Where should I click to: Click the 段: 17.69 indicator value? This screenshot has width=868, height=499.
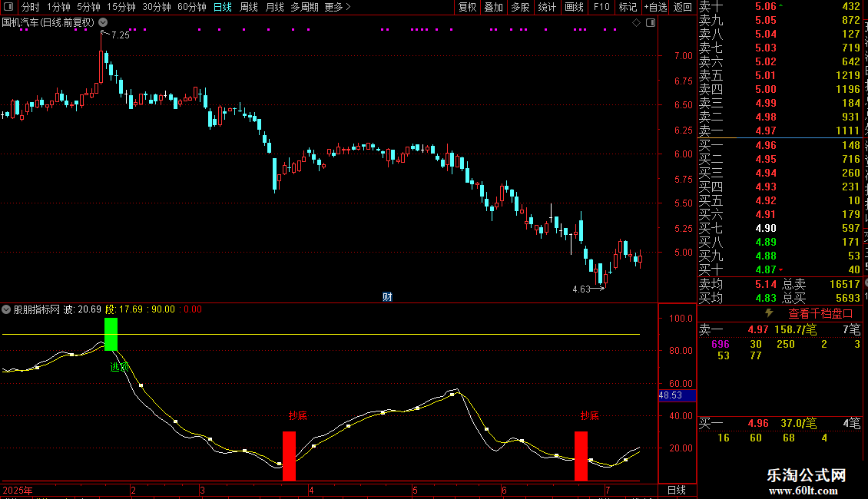click(x=124, y=309)
